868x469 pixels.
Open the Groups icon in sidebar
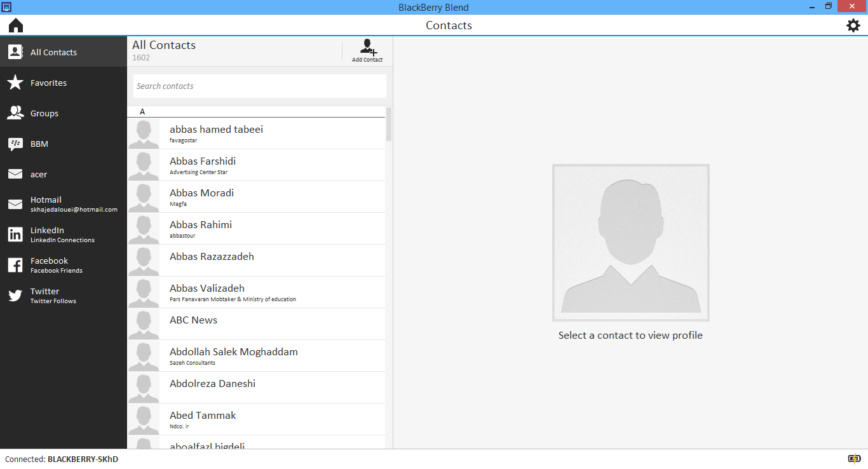(x=15, y=113)
